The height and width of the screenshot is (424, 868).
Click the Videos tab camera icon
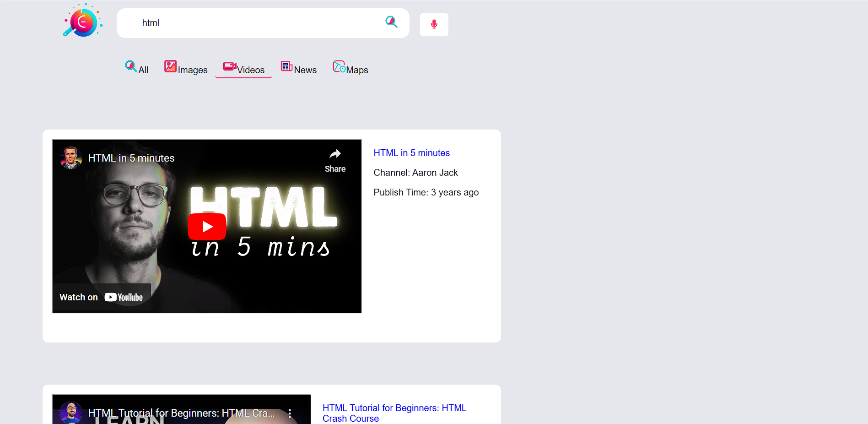coord(230,66)
